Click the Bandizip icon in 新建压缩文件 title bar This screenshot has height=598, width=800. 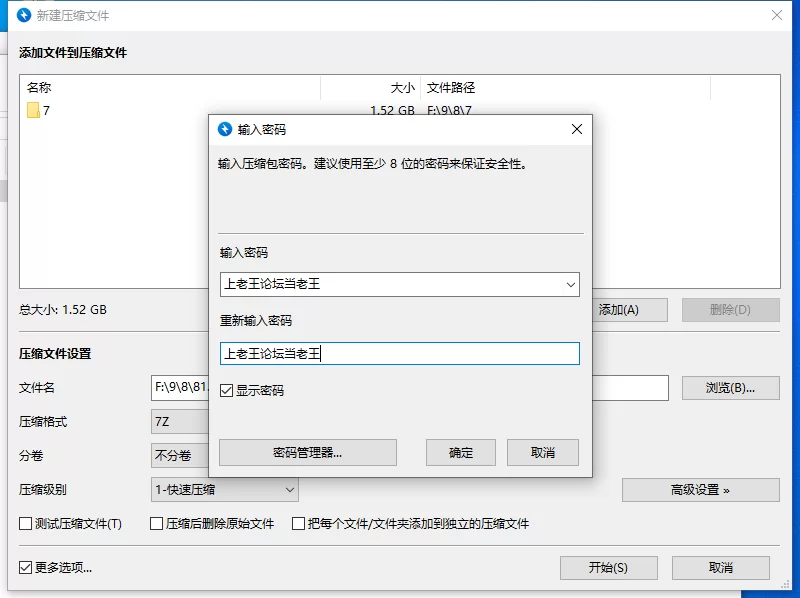[24, 15]
